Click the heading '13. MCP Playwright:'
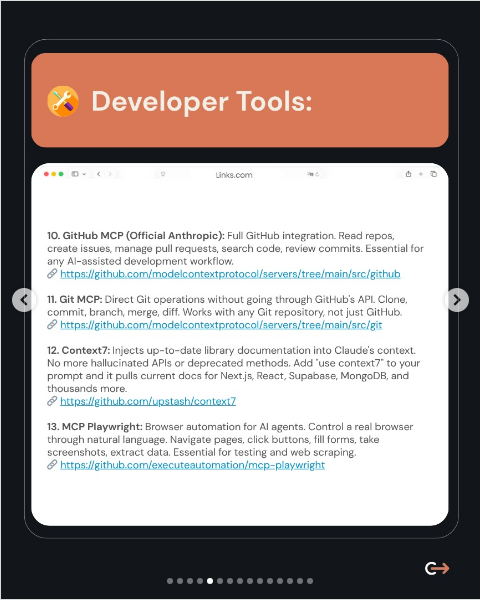 click(95, 427)
